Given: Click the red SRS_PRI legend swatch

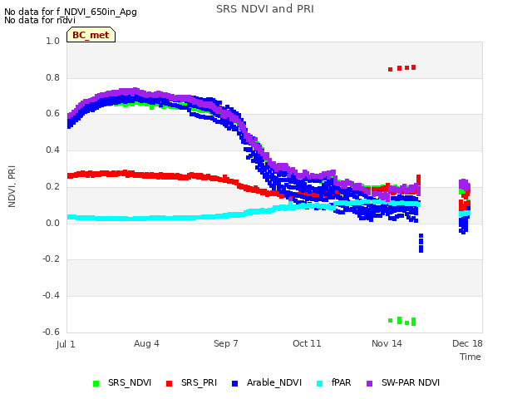Looking at the screenshot, I should (x=169, y=383).
